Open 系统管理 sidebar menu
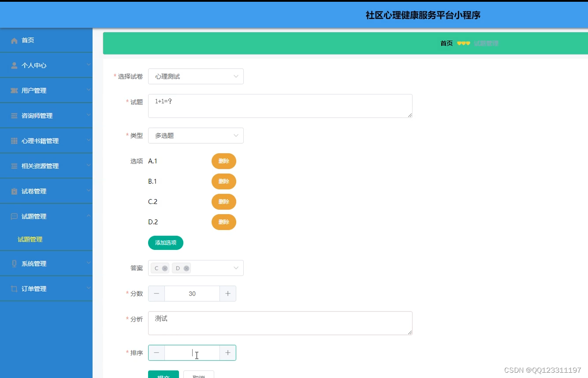This screenshot has width=588, height=378. click(x=46, y=263)
